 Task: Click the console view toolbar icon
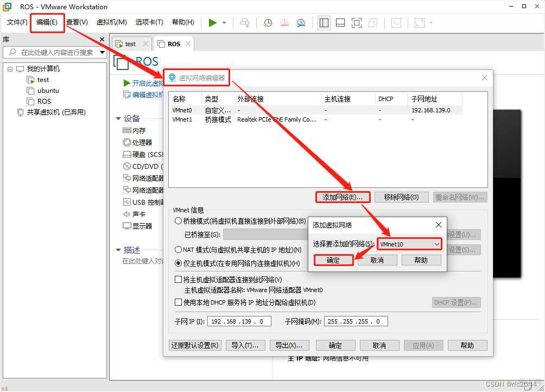[x=396, y=23]
